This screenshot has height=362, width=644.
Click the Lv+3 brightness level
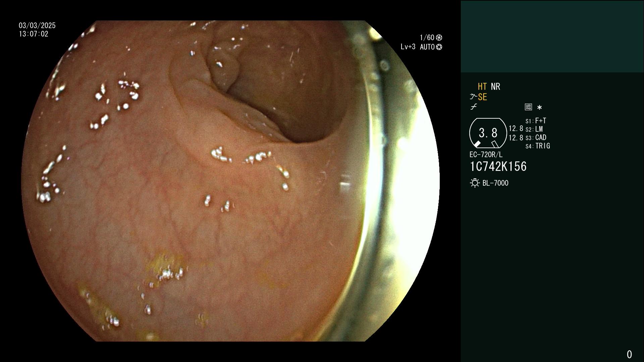(408, 47)
